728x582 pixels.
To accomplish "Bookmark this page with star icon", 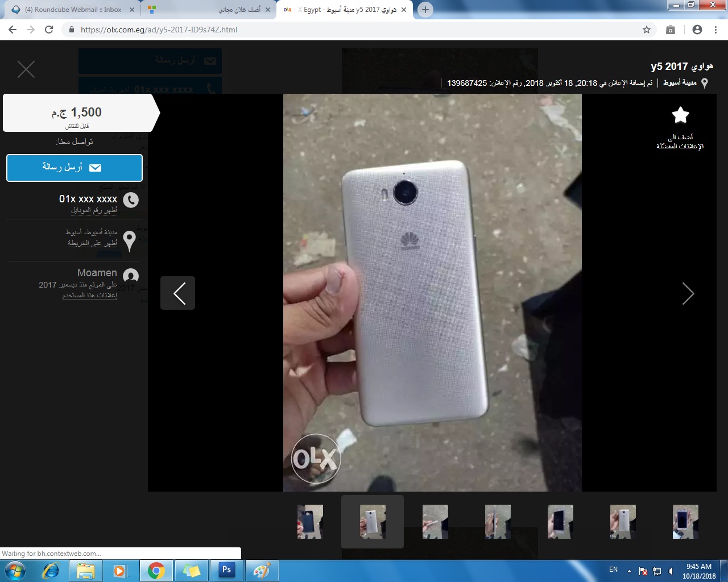I will pyautogui.click(x=647, y=30).
